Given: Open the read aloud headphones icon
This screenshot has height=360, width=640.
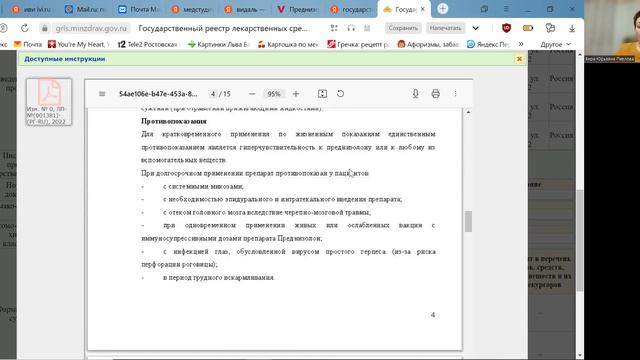Looking at the screenshot, I should (351, 28).
